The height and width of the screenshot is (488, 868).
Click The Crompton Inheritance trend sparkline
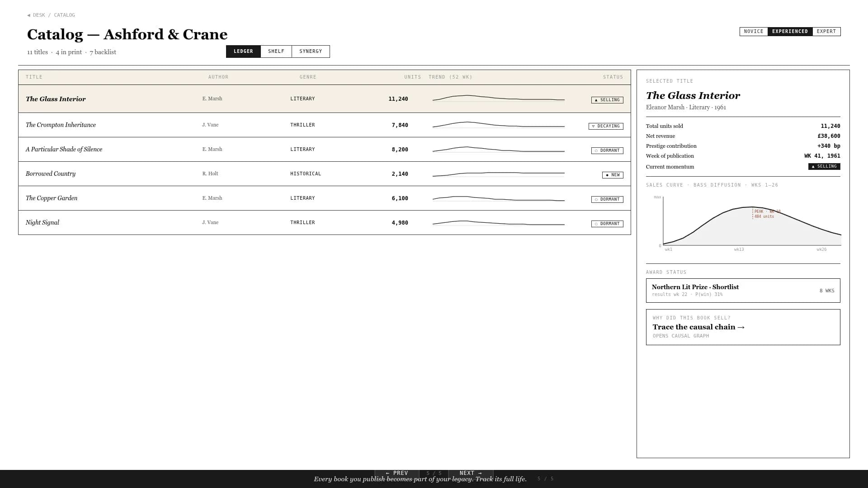point(499,124)
